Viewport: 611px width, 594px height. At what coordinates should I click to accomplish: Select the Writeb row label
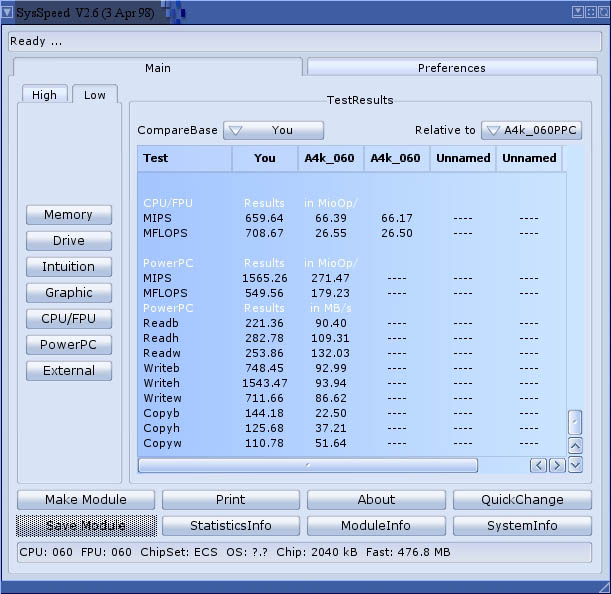point(161,368)
